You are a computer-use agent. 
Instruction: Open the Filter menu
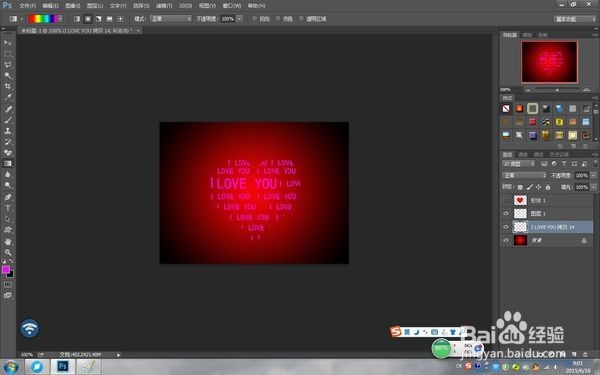point(164,6)
